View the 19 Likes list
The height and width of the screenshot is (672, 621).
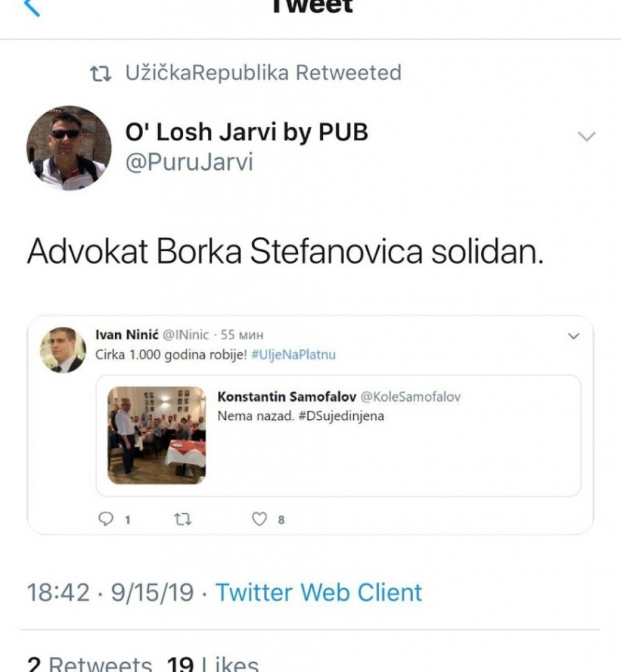pyautogui.click(x=213, y=663)
